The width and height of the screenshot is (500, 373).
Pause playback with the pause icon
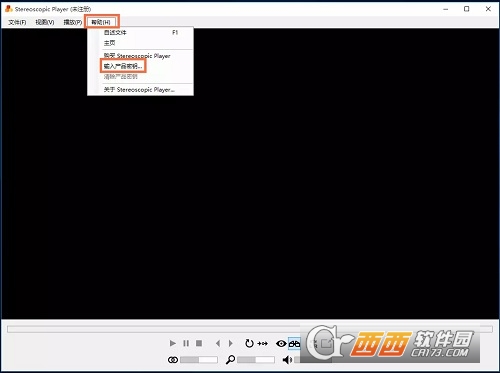coord(186,343)
